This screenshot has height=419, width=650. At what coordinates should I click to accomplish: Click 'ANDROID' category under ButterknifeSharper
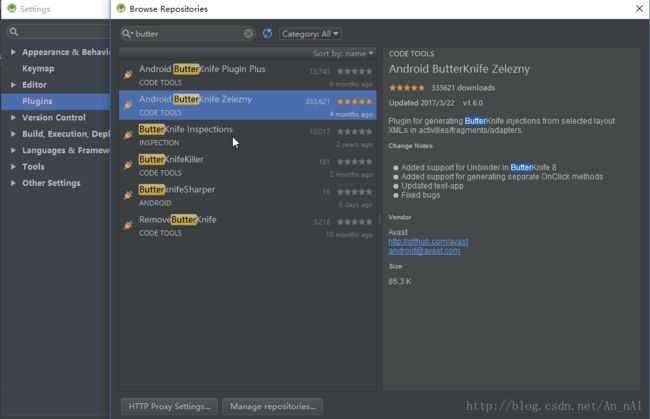tap(155, 203)
